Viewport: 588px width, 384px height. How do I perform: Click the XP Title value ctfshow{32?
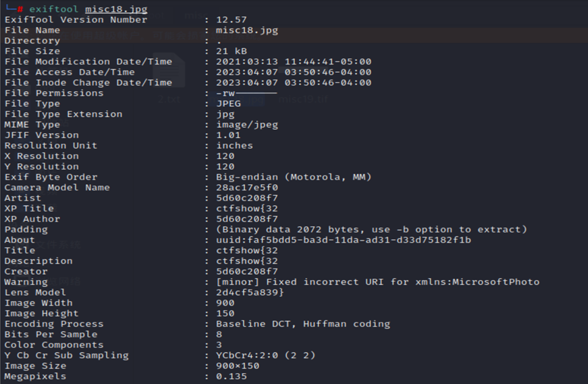click(247, 209)
